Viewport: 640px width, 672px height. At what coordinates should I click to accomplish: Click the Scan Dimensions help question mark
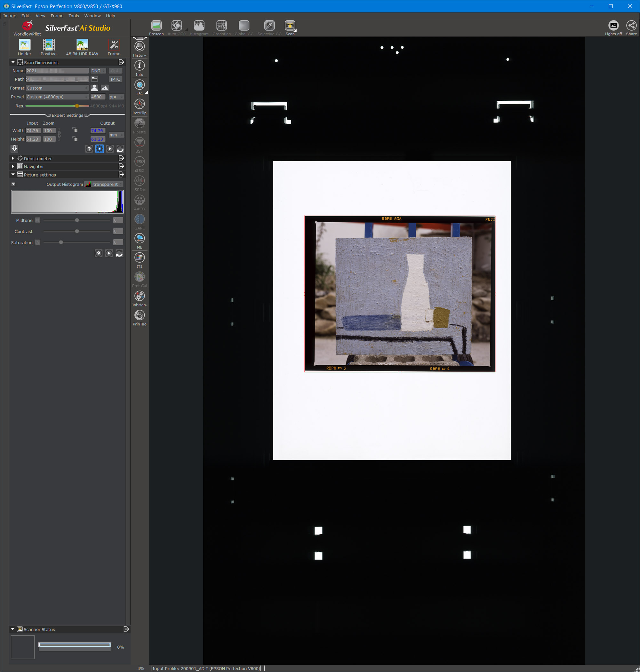click(x=89, y=149)
